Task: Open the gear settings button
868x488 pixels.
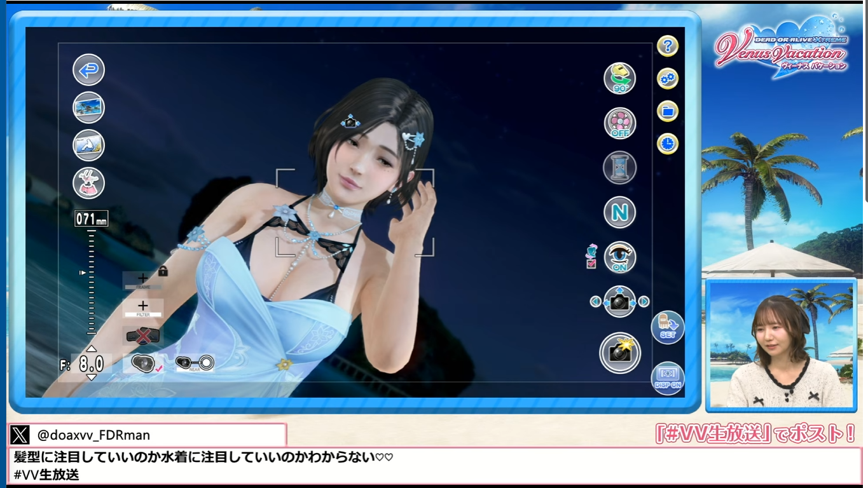Action: [667, 79]
